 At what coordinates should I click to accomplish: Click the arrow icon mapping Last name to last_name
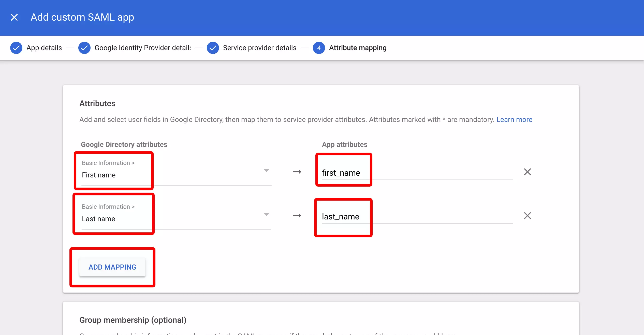tap(297, 216)
